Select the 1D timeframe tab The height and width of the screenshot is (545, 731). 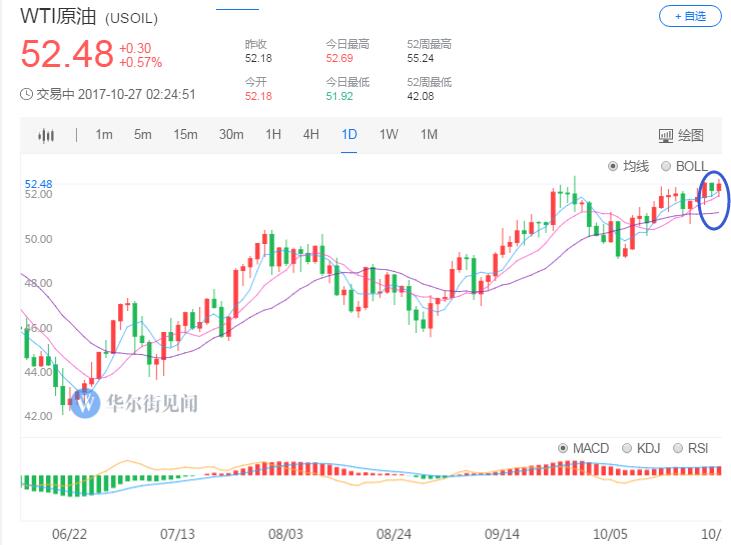pyautogui.click(x=349, y=135)
